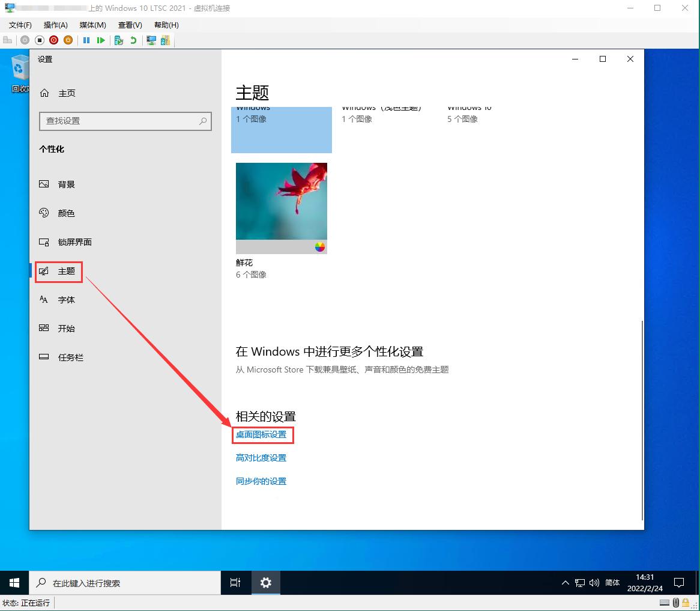
Task: Switch to the 字体 (Fonts) settings page
Action: tap(66, 300)
